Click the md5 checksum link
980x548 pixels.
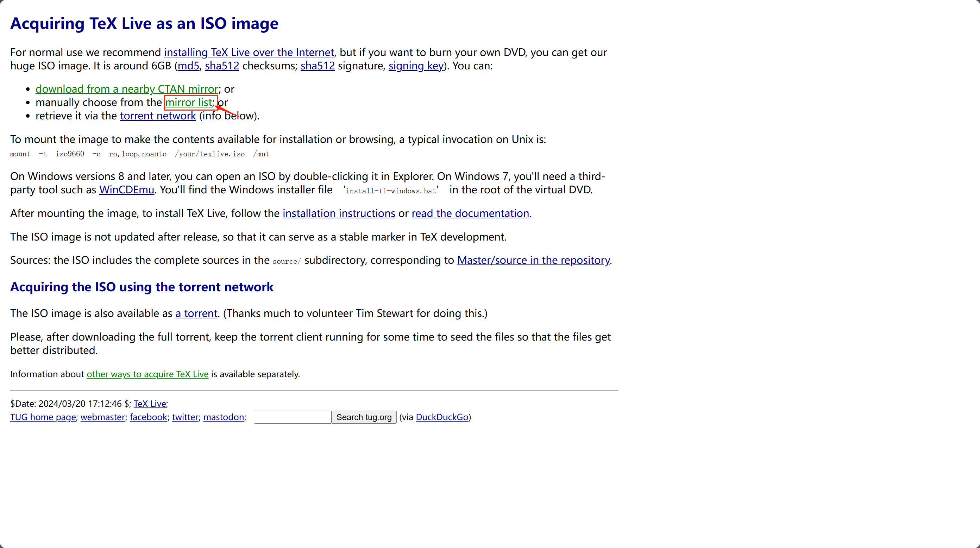[x=188, y=66]
